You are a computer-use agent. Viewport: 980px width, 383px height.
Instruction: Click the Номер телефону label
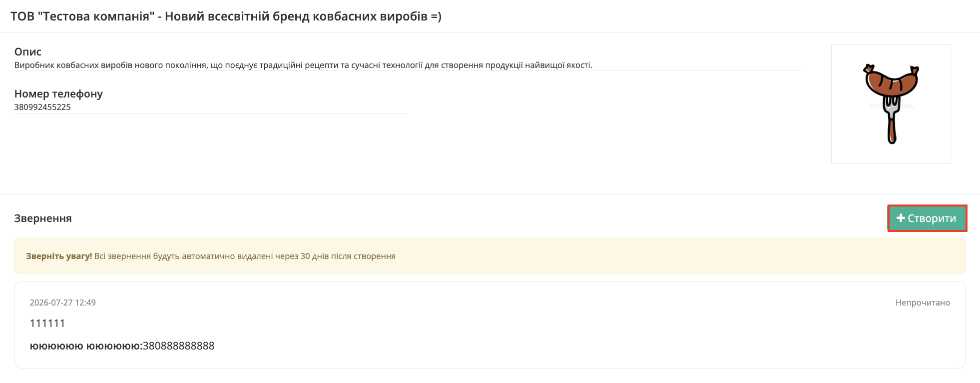58,93
